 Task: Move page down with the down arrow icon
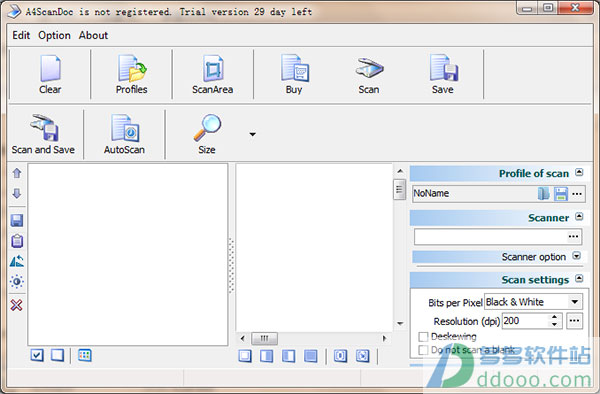point(17,193)
